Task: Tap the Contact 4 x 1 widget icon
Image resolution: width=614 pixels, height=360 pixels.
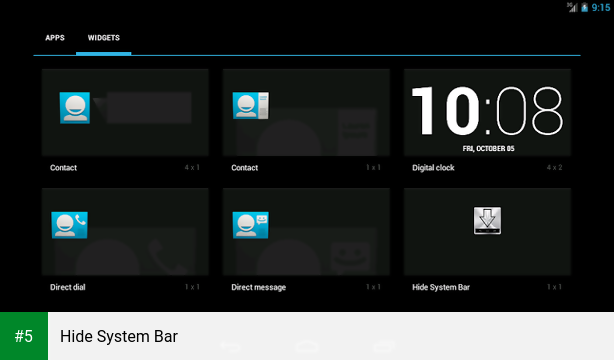Action: click(75, 108)
